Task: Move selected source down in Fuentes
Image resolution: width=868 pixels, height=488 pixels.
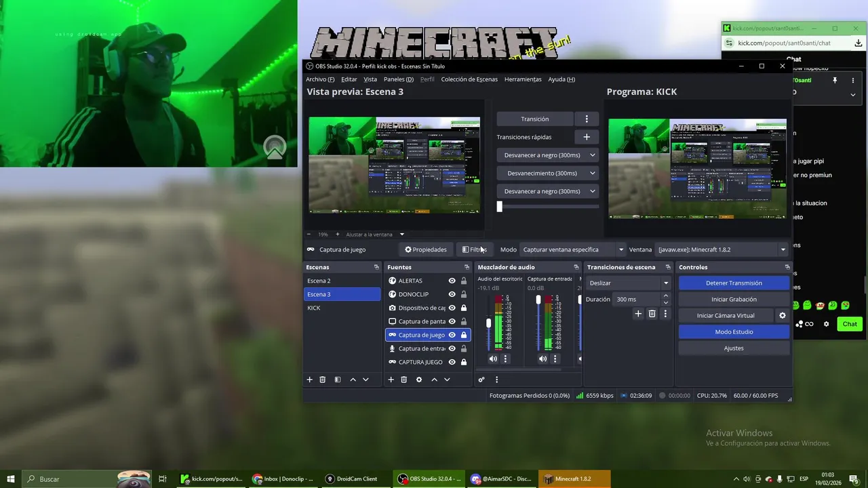Action: coord(447,380)
